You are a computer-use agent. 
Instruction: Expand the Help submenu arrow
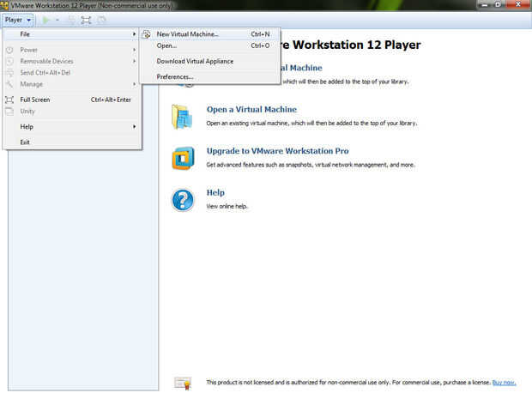point(135,126)
